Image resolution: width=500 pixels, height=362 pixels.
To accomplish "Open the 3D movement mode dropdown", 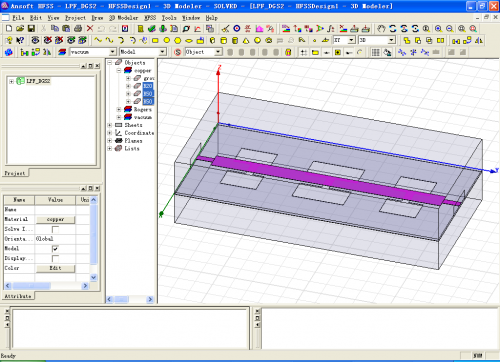I will pyautogui.click(x=392, y=40).
